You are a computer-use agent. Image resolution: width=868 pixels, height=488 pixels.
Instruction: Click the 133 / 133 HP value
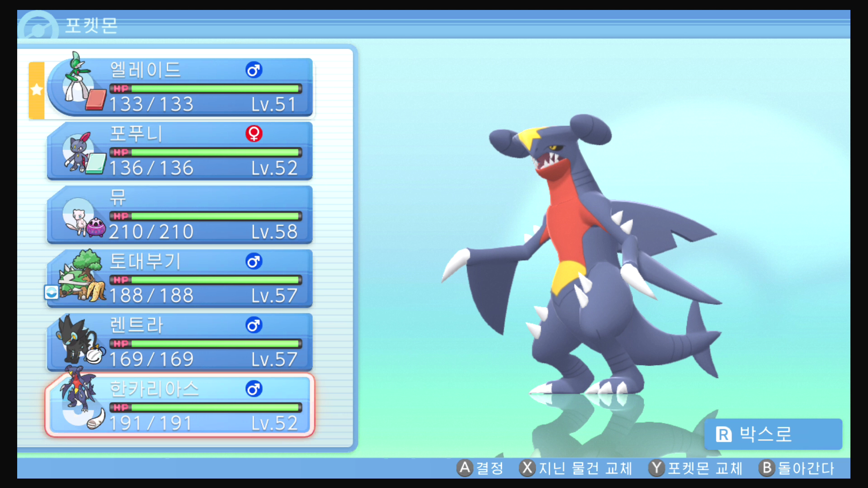click(151, 104)
